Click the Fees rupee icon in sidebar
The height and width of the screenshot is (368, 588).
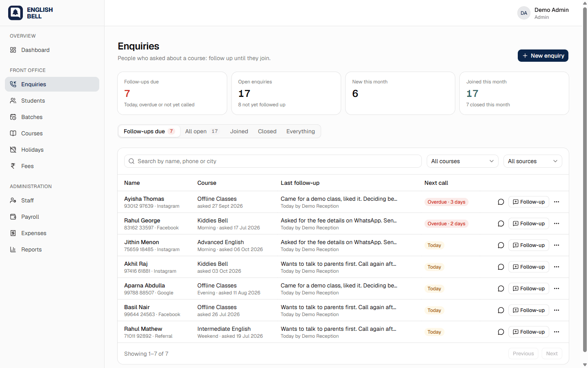click(x=13, y=166)
